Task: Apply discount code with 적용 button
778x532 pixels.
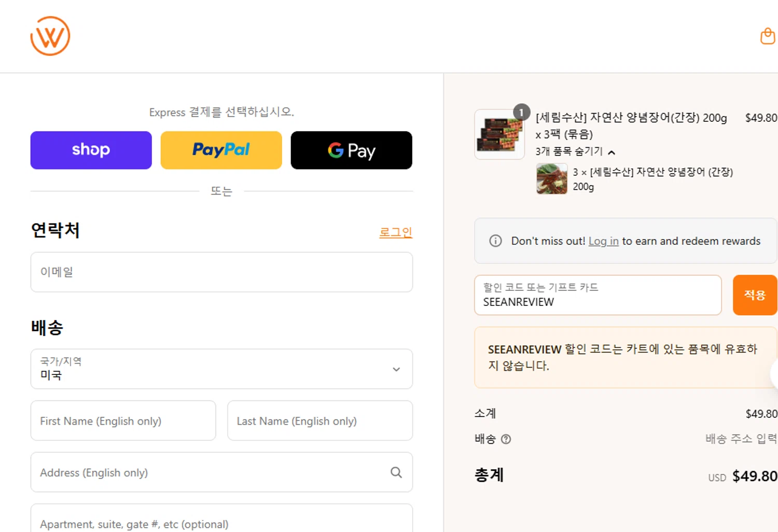Action: coord(755,295)
